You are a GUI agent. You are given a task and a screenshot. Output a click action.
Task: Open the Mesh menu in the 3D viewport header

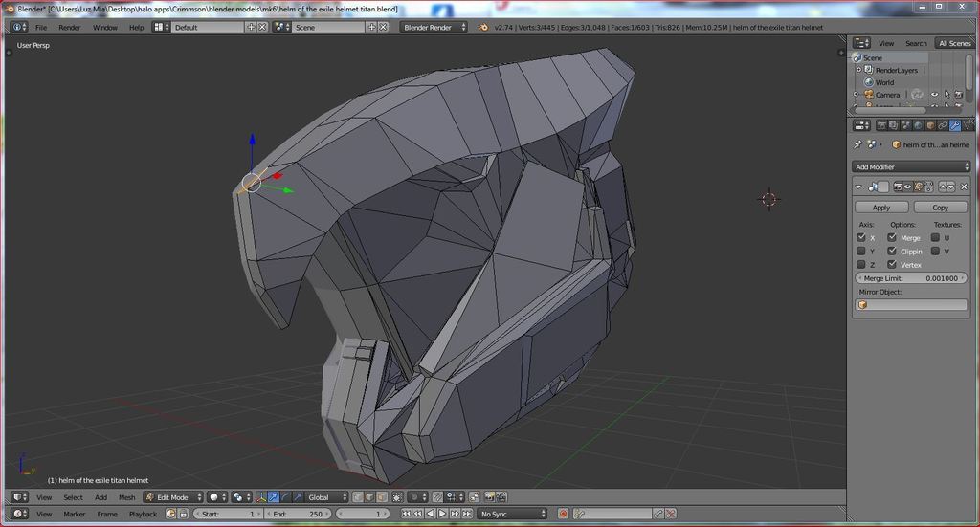[126, 497]
